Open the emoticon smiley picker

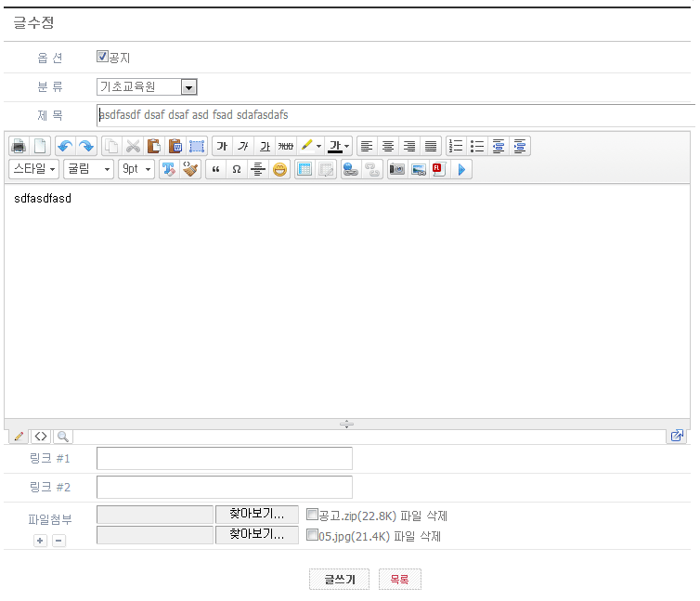279,169
